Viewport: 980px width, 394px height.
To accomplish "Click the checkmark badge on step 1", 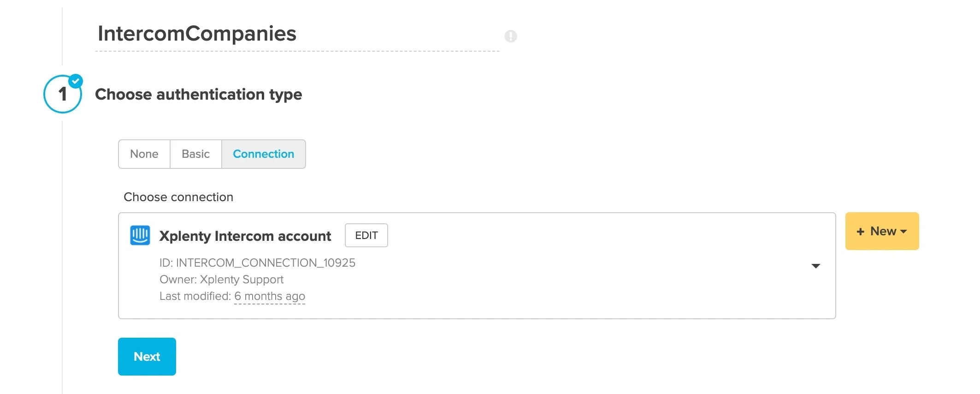I will coord(76,80).
